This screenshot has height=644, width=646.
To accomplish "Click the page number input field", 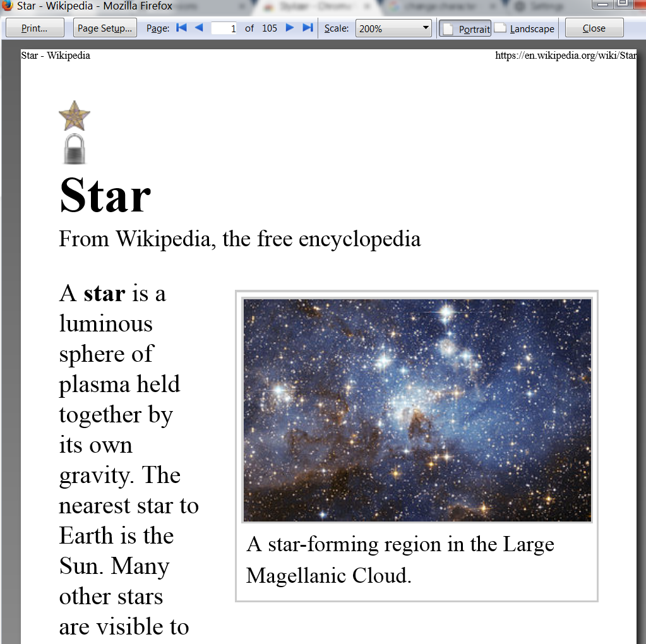I will 224,28.
